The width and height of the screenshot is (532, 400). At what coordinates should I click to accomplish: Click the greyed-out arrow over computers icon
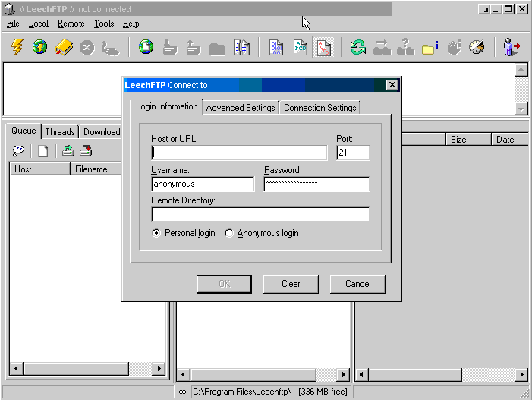pyautogui.click(x=382, y=47)
